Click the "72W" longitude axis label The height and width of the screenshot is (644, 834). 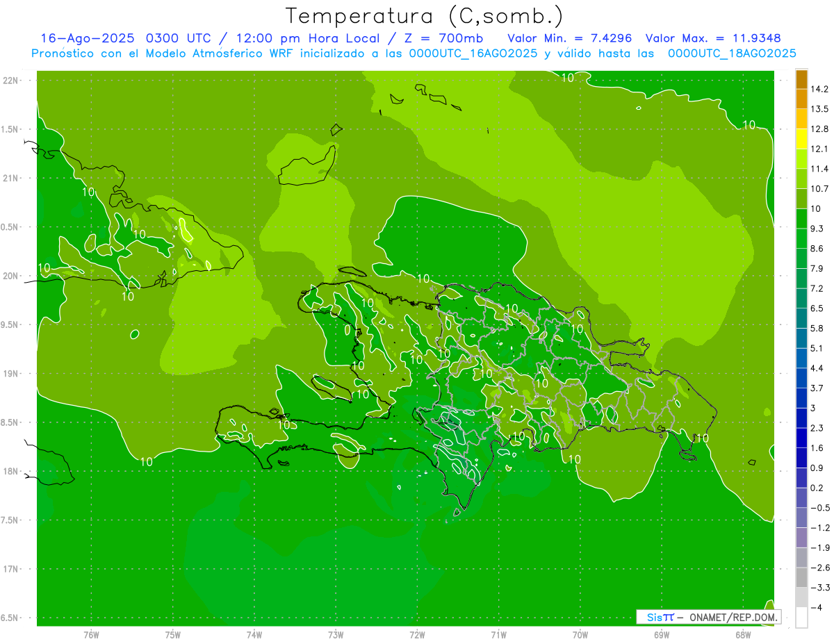417,635
